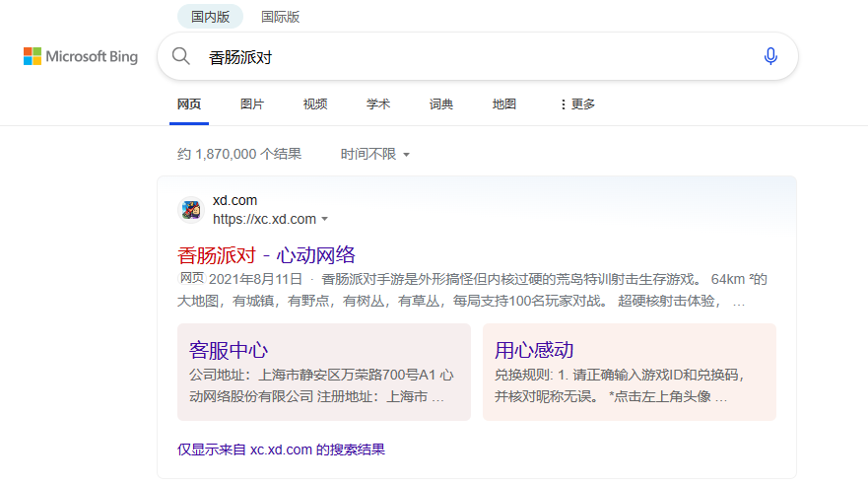Open the 地图 results tab
This screenshot has height=484, width=868.
point(504,104)
